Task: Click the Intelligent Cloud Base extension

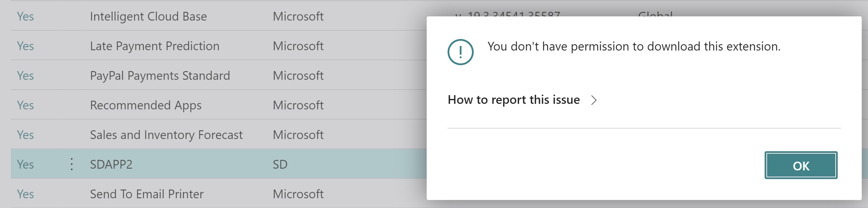Action: (148, 16)
